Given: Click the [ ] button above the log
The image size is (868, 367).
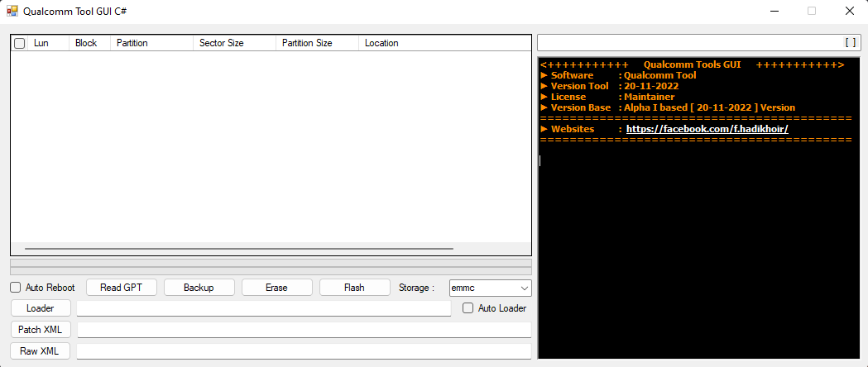Looking at the screenshot, I should pyautogui.click(x=851, y=42).
